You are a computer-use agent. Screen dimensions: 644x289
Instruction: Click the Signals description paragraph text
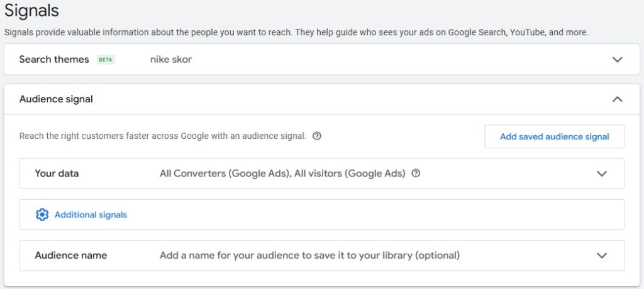click(x=296, y=33)
